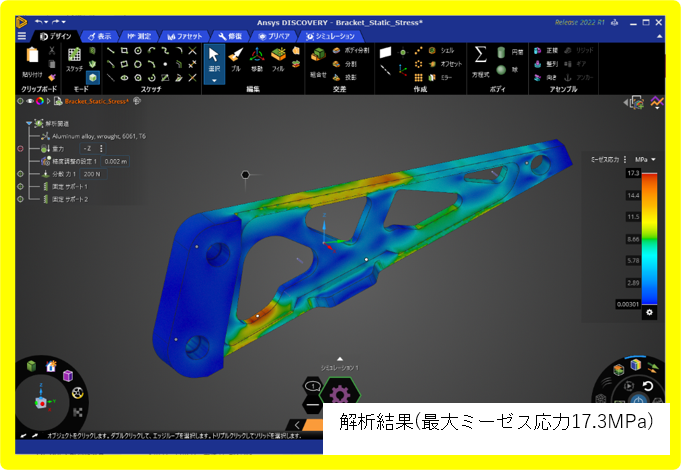Click the Cut scissors icon
This screenshot has height=470, width=681.
(52, 50)
